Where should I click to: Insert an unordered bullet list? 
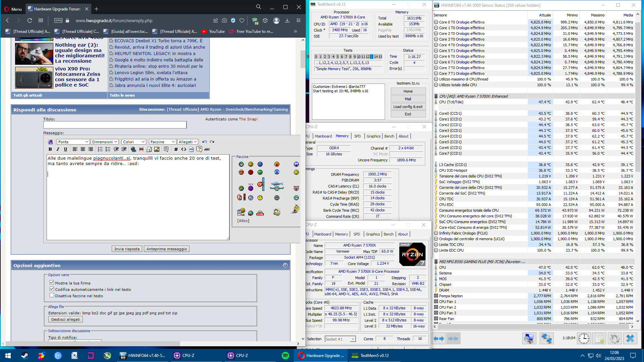pos(108,149)
